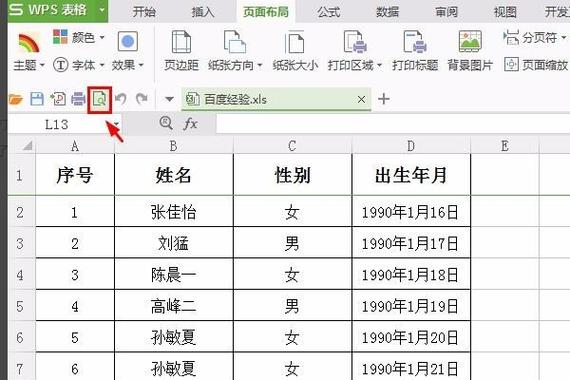Select column A header
This screenshot has width=570, height=380.
(x=75, y=146)
